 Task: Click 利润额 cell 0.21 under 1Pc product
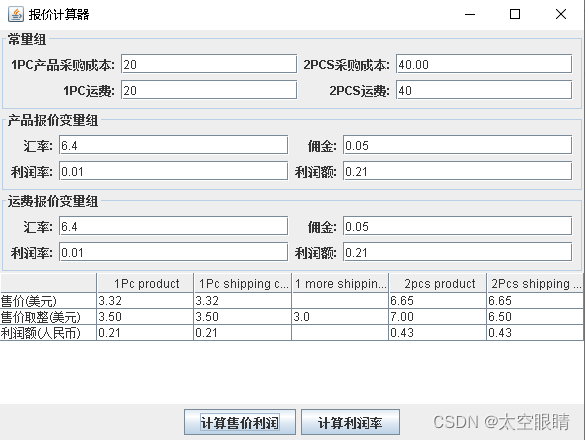[146, 333]
